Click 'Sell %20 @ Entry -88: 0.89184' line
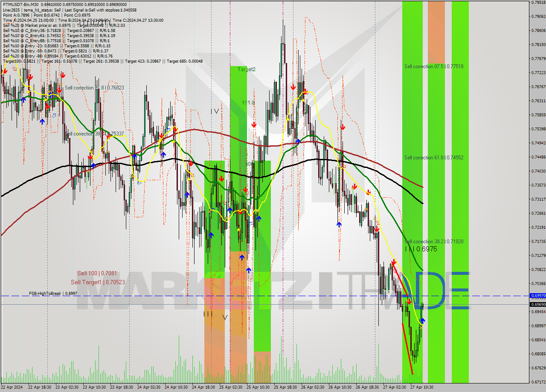Screen dimensions: 546x392 click(58, 56)
